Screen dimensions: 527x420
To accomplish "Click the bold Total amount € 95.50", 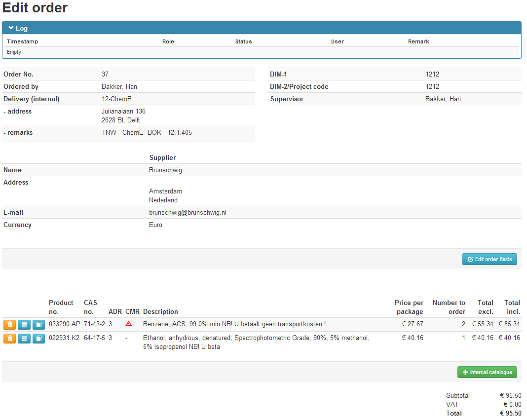I will 511,413.
